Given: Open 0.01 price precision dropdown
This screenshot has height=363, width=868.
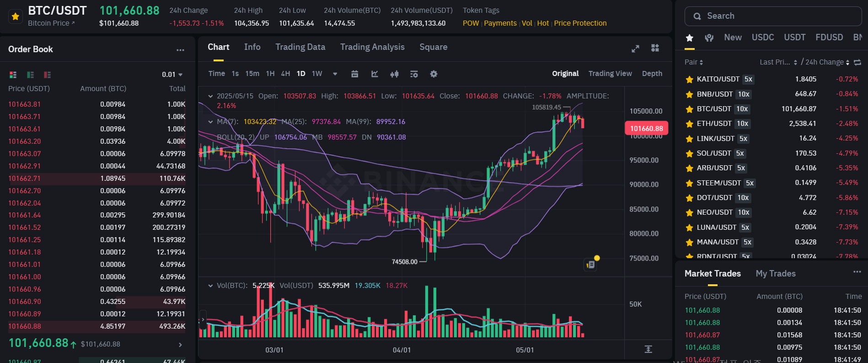Looking at the screenshot, I should [x=172, y=75].
